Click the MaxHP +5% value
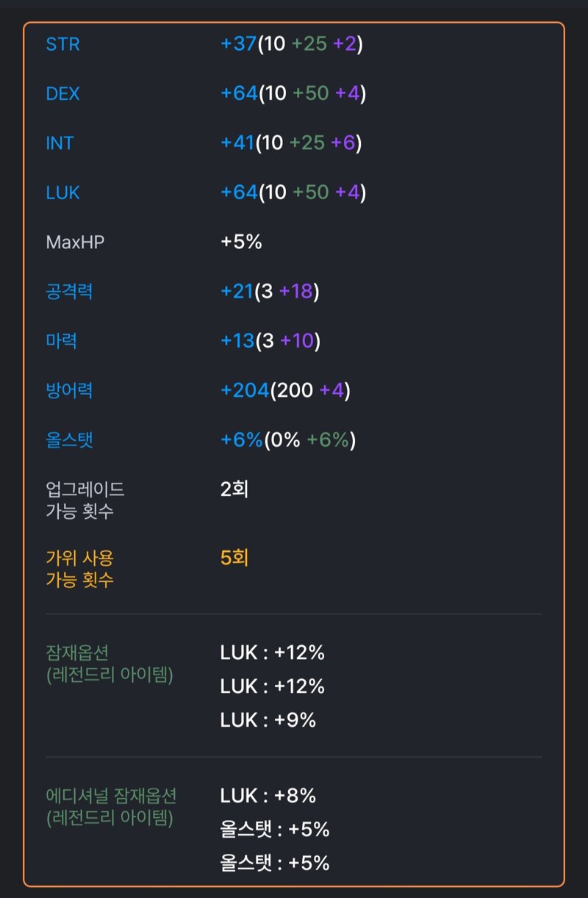This screenshot has width=588, height=898. 241,242
